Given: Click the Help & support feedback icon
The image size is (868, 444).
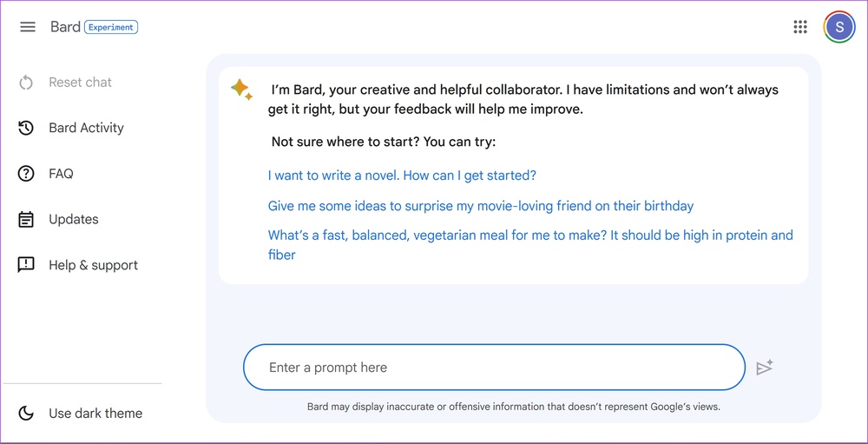Looking at the screenshot, I should (x=26, y=265).
